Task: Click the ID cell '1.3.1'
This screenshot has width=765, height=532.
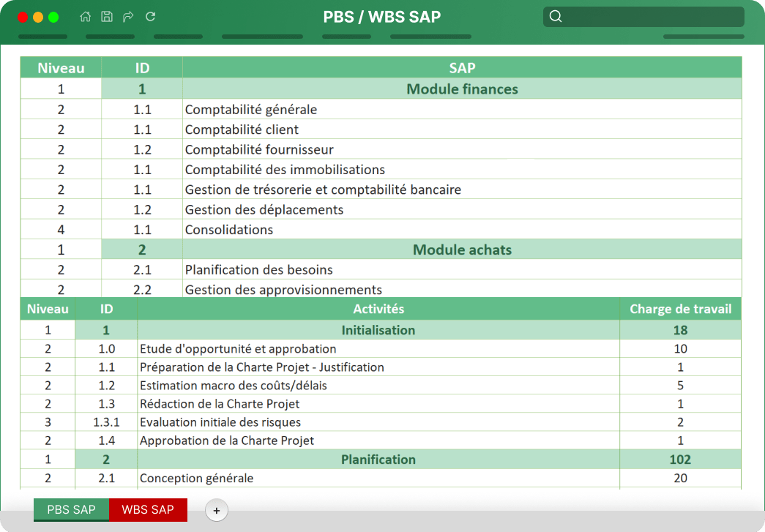Action: click(106, 422)
